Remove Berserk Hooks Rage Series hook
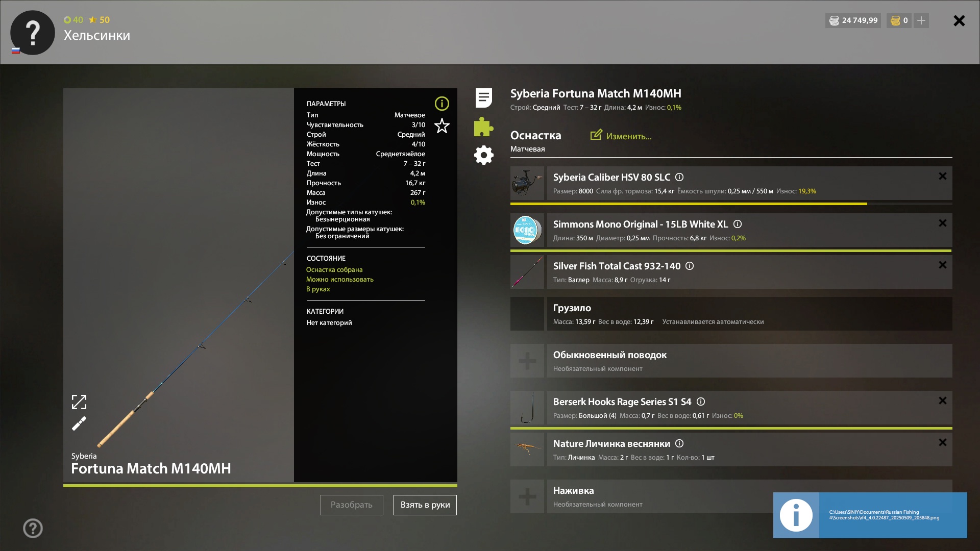Viewport: 980px width, 551px height. coord(943,400)
